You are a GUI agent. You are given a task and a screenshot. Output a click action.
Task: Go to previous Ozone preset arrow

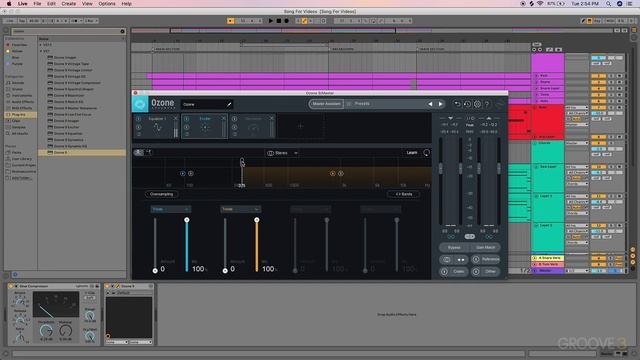[x=430, y=104]
